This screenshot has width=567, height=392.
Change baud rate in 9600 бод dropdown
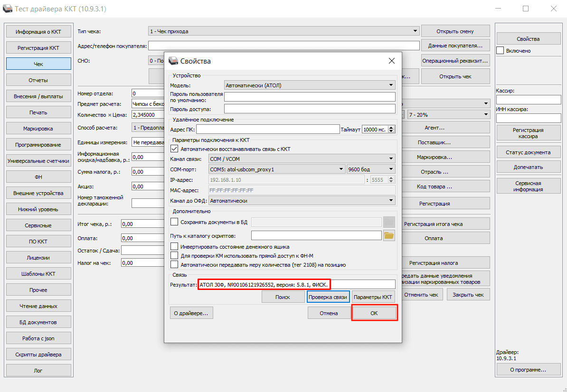(371, 169)
